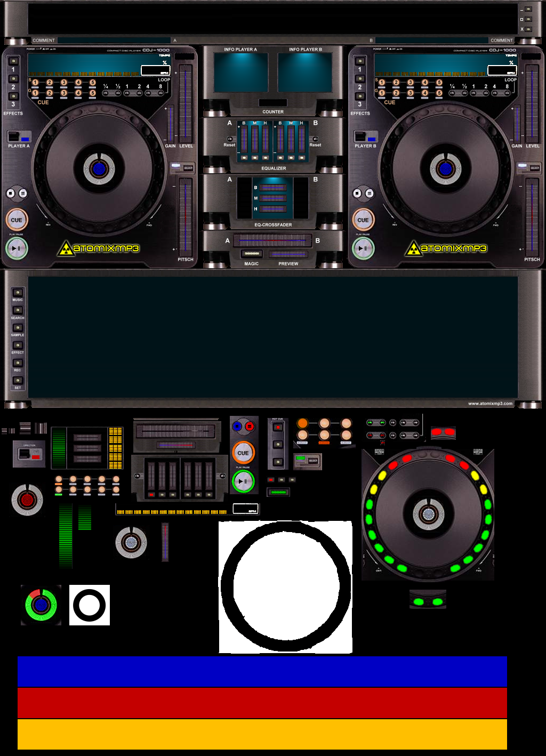
Task: Select cue point 1 in Player A's S row
Action: pyautogui.click(x=35, y=83)
